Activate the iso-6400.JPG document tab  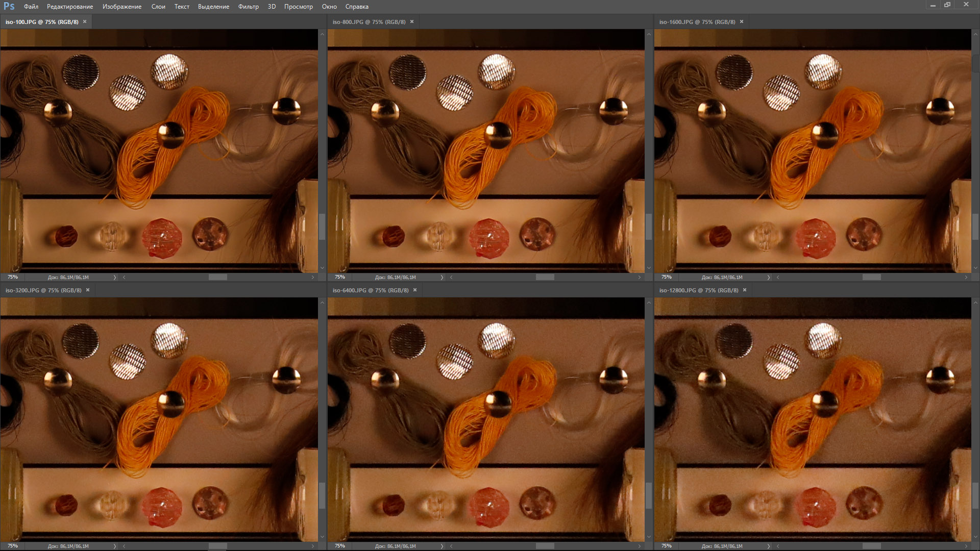click(x=370, y=290)
